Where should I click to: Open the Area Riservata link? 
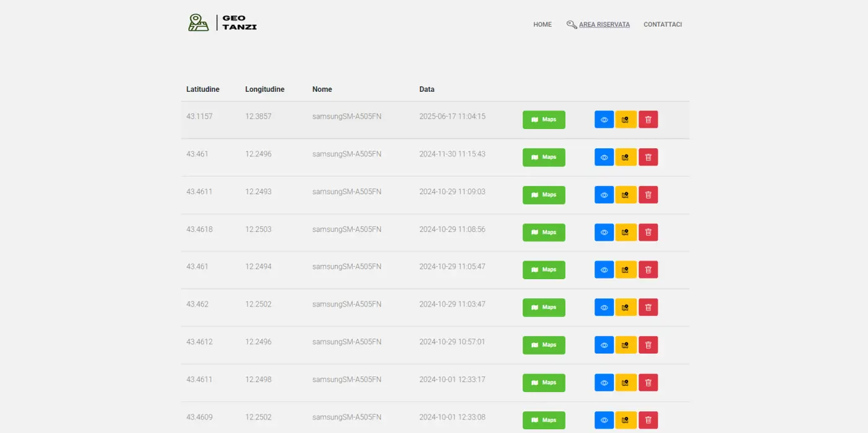(604, 25)
